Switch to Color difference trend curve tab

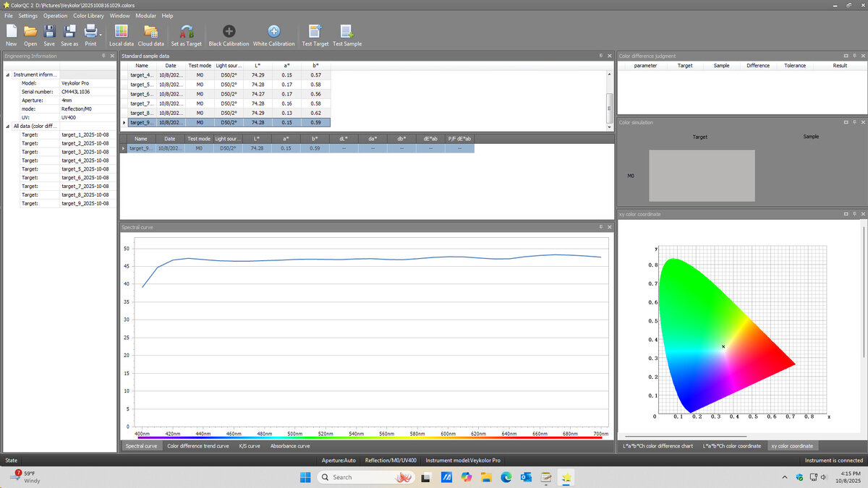click(197, 446)
